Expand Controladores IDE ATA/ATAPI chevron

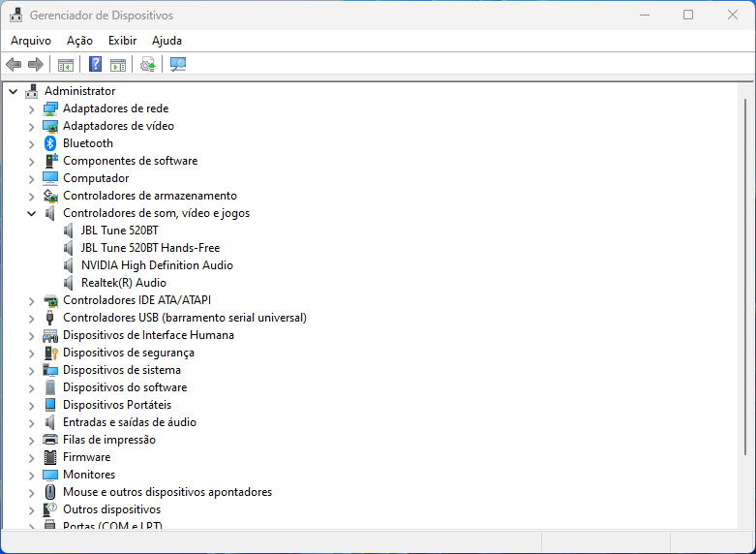[x=31, y=300]
